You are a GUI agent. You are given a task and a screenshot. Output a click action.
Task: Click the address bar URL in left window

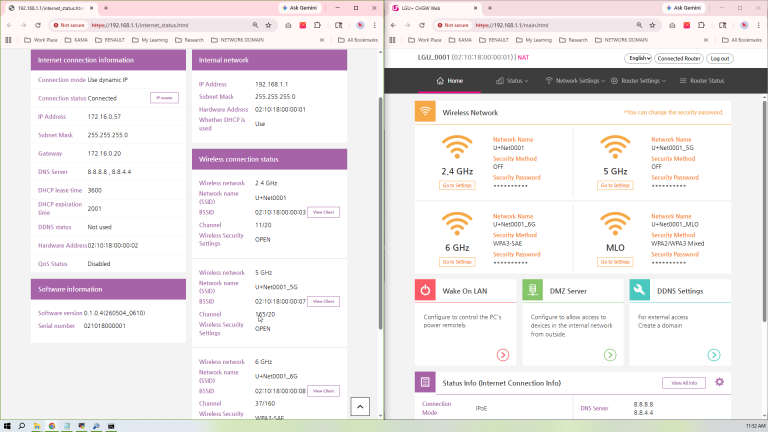coord(140,25)
